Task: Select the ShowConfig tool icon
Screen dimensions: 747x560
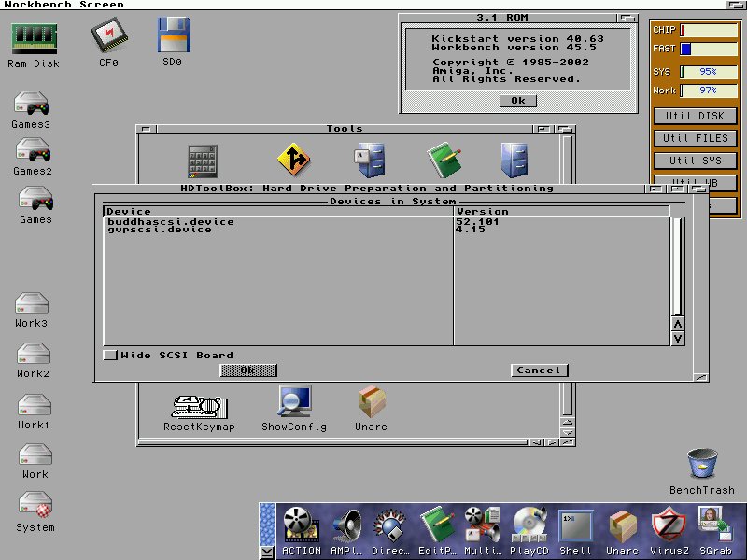Action: [x=295, y=401]
